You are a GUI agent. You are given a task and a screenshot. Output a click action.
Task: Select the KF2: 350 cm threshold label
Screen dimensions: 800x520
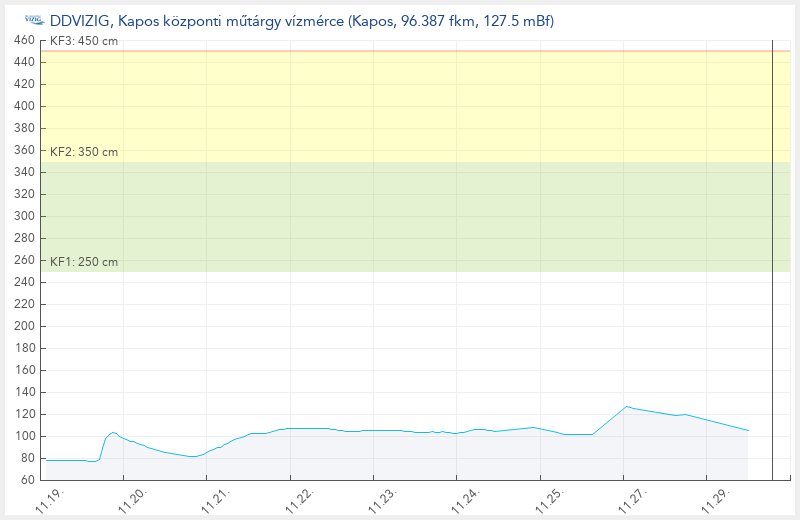pyautogui.click(x=84, y=152)
